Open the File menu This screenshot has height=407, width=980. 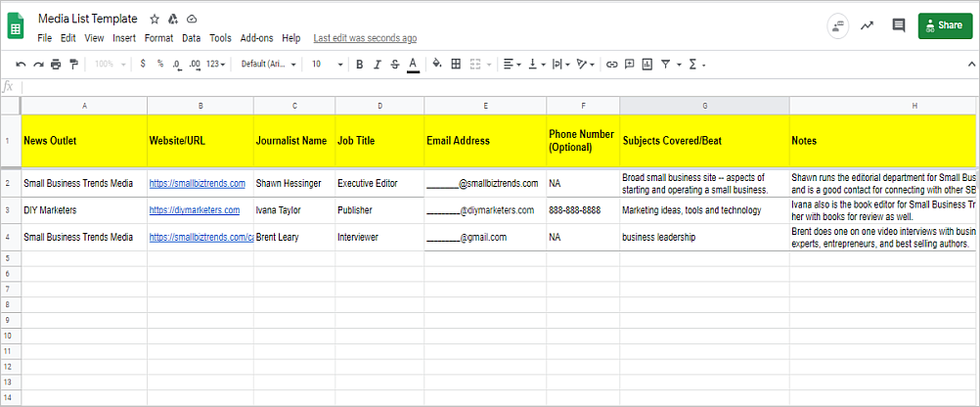44,38
